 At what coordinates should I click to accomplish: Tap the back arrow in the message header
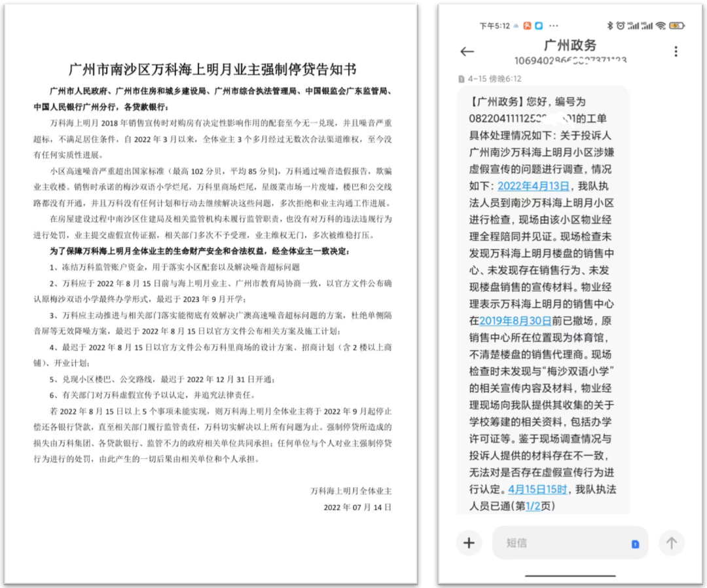click(x=467, y=52)
